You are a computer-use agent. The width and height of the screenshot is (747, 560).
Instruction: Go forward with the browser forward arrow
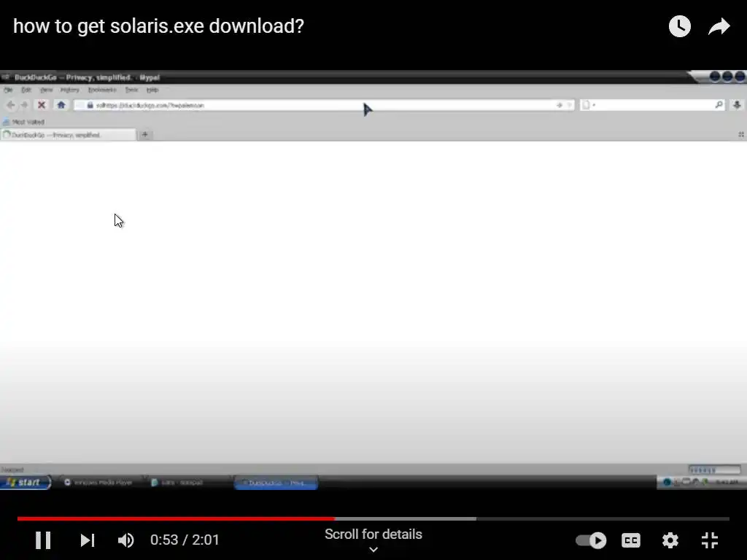[25, 105]
